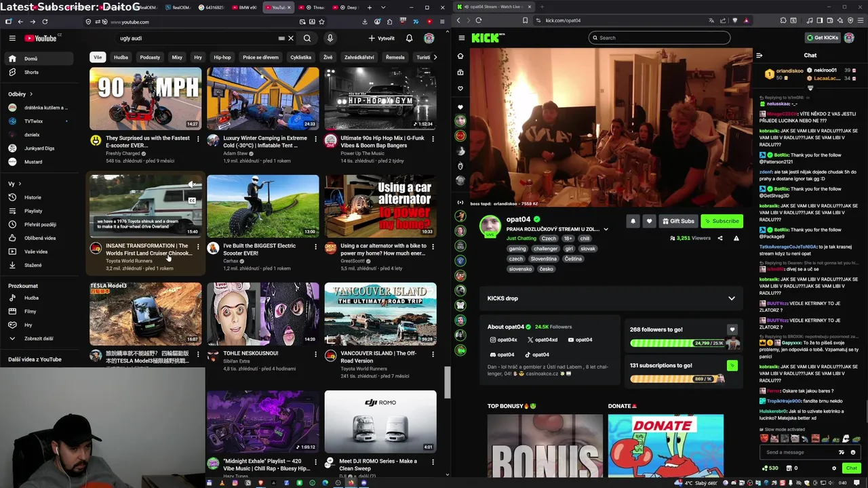Open YouTube notifications bell
The image size is (868, 488).
[x=409, y=38]
